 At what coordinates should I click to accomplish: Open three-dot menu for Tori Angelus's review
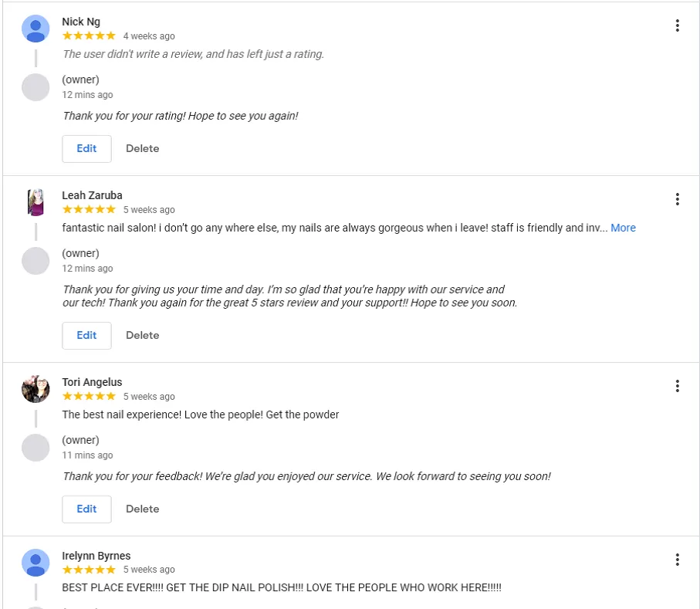pyautogui.click(x=677, y=386)
